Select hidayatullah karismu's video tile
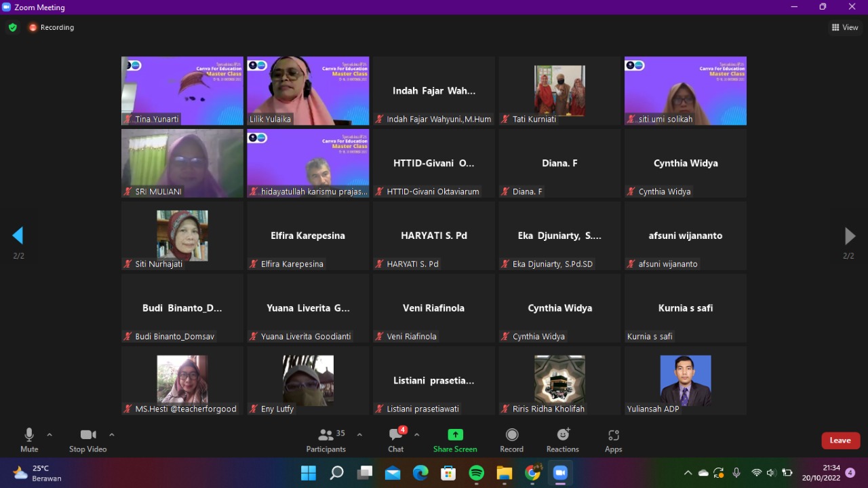Image resolution: width=868 pixels, height=488 pixels. click(x=308, y=164)
